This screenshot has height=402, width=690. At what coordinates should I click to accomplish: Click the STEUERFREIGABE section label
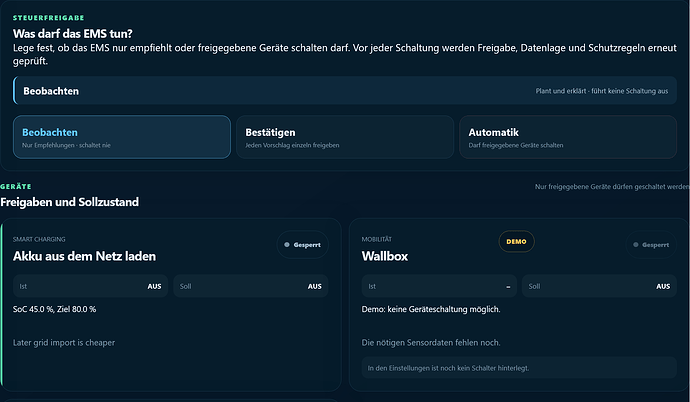[x=48, y=18]
